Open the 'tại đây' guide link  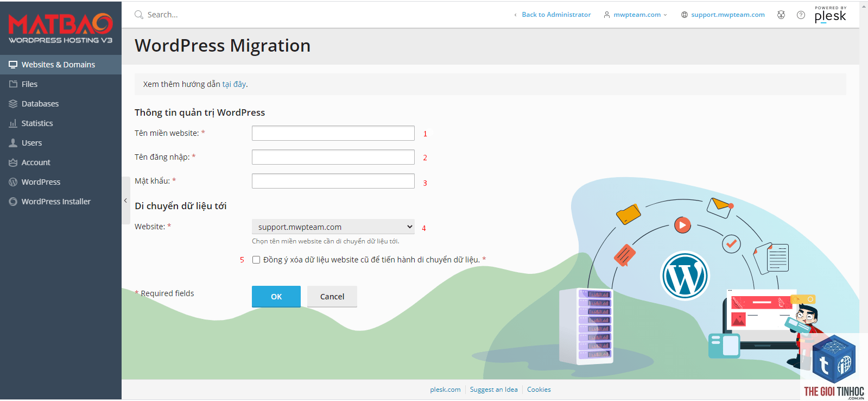coord(234,84)
